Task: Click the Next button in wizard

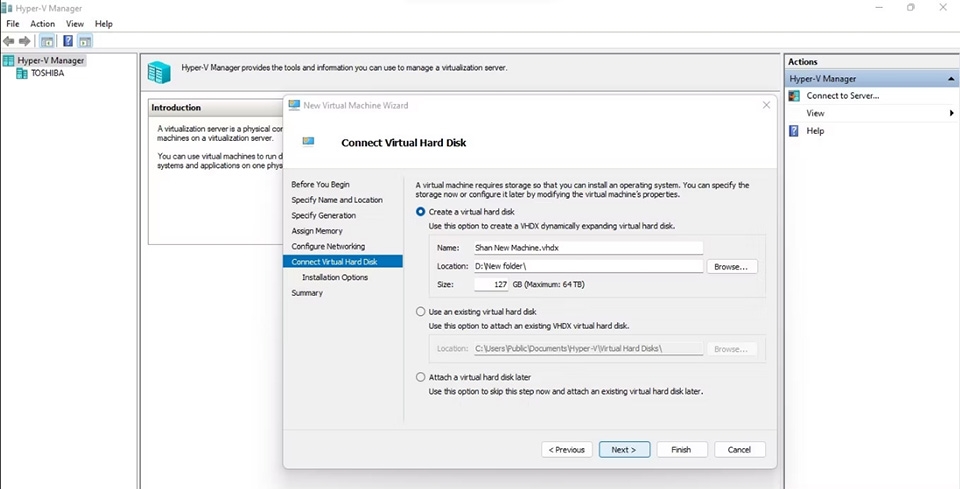Action: [x=624, y=449]
